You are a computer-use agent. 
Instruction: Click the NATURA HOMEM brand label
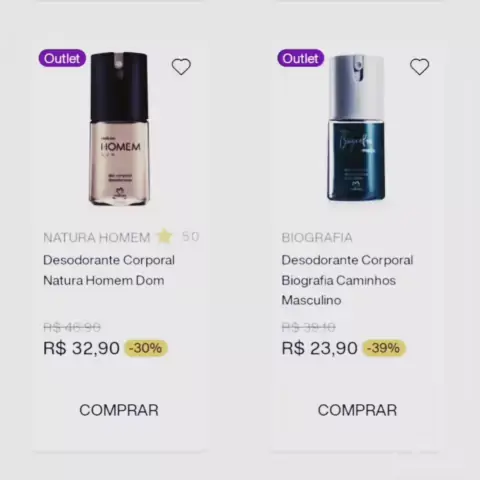(x=97, y=237)
